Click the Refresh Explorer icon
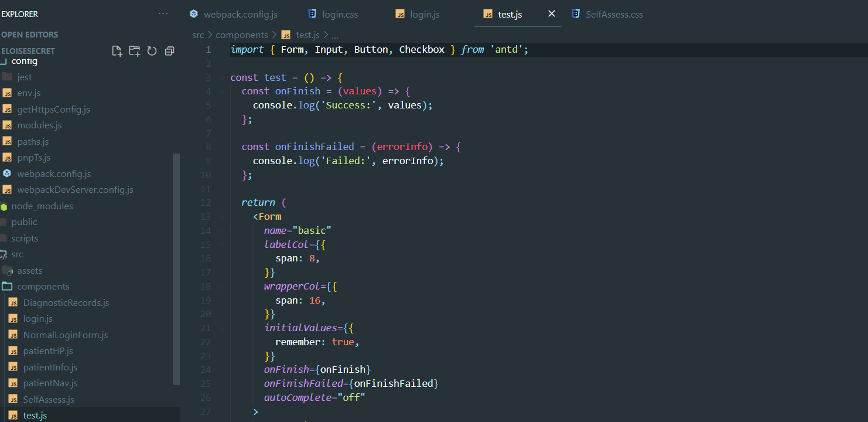This screenshot has height=422, width=868. (152, 51)
